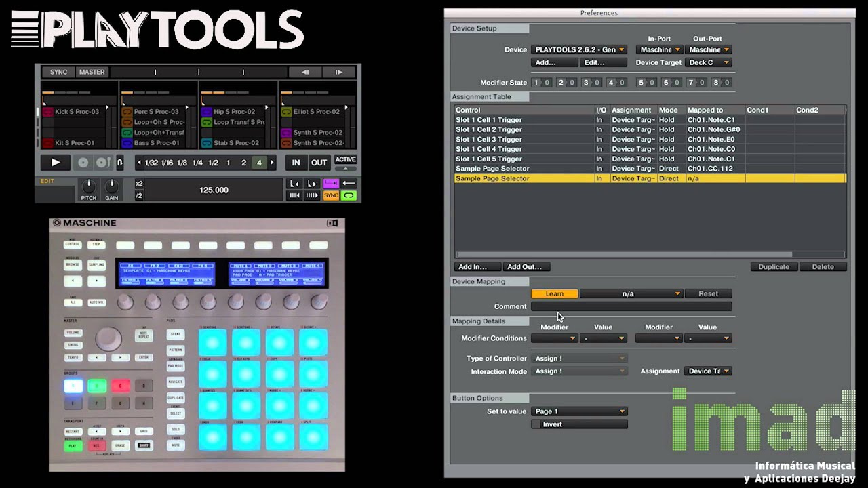Toggle the ACTIVE loop button

345,160
